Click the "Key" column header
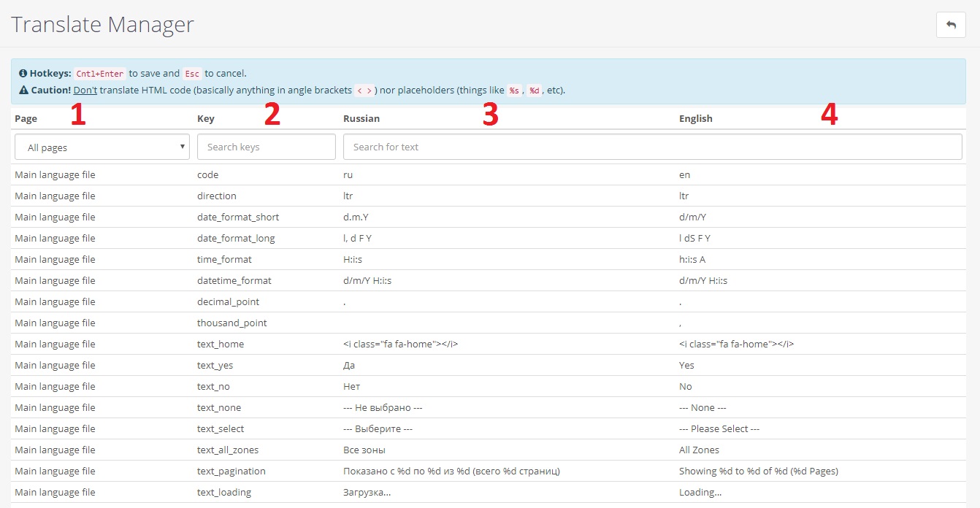The height and width of the screenshot is (508, 980). [205, 119]
